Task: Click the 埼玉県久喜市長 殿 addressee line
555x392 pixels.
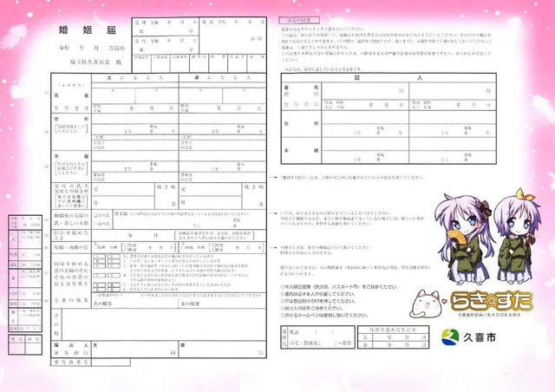Action: 95,62
